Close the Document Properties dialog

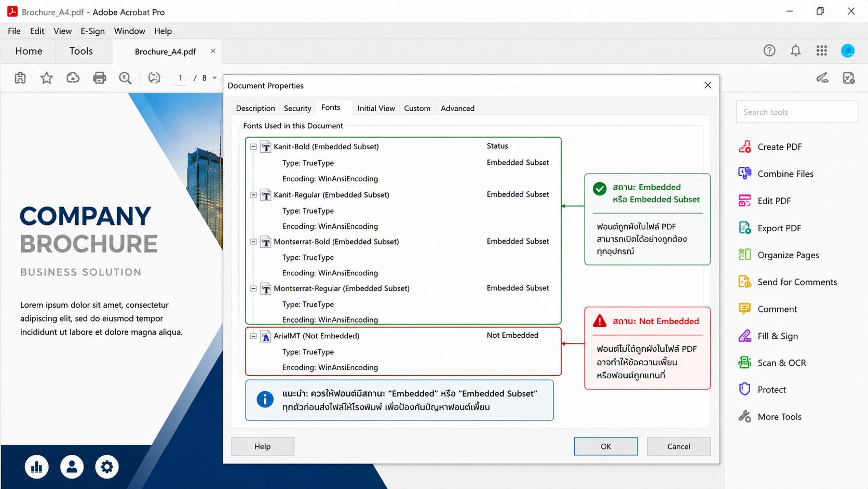point(708,85)
